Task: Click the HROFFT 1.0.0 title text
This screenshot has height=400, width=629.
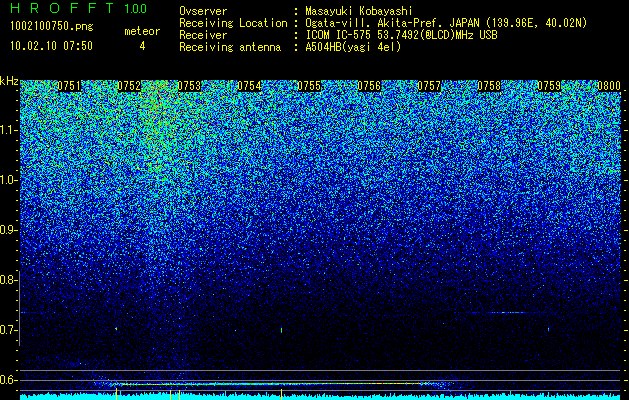Action: (78, 8)
